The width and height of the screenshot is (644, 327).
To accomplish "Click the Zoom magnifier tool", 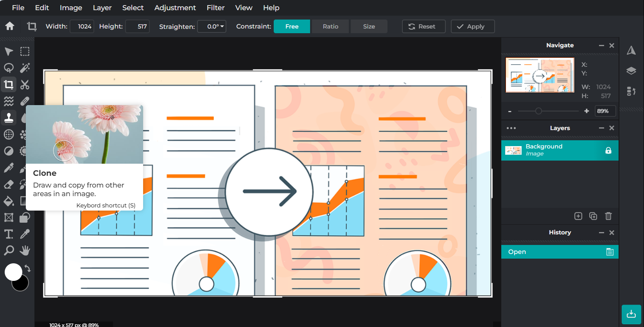I will 9,250.
